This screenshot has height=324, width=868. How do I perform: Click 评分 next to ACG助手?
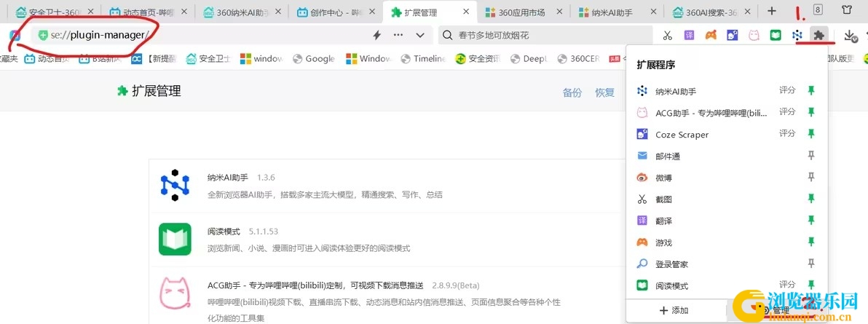coord(787,112)
